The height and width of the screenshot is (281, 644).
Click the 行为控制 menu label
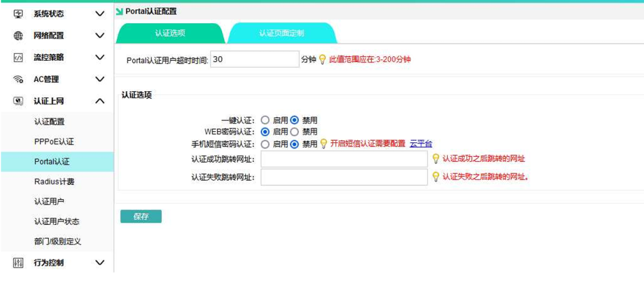click(49, 263)
